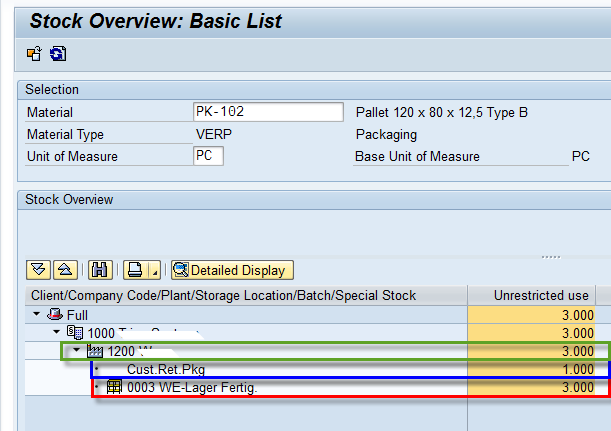The height and width of the screenshot is (431, 611).
Task: Click the Unrestricted use column header
Action: 541,295
